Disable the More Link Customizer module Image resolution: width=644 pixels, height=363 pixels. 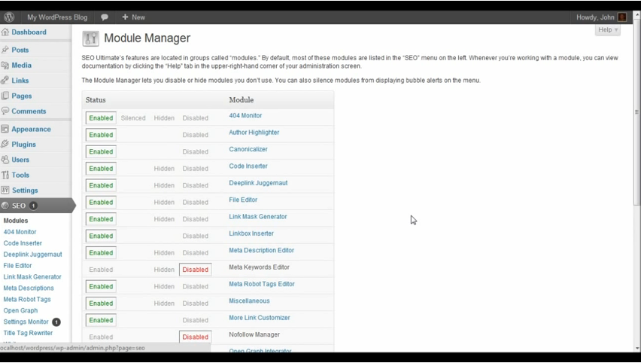pos(195,320)
